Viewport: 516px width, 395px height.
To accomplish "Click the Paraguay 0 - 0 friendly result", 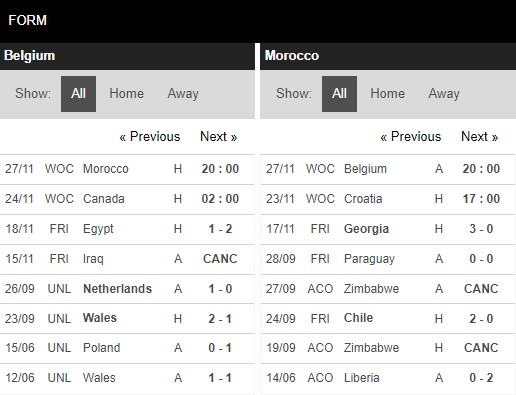I will (481, 259).
